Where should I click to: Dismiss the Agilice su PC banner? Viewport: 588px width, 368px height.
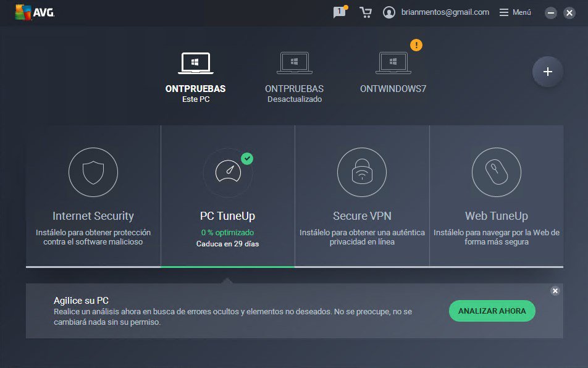pos(555,291)
